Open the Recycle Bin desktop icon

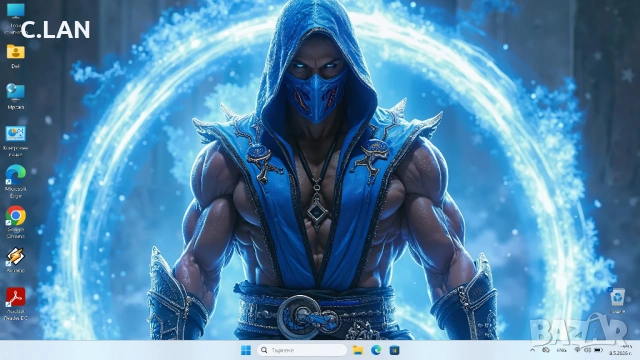pyautogui.click(x=618, y=300)
